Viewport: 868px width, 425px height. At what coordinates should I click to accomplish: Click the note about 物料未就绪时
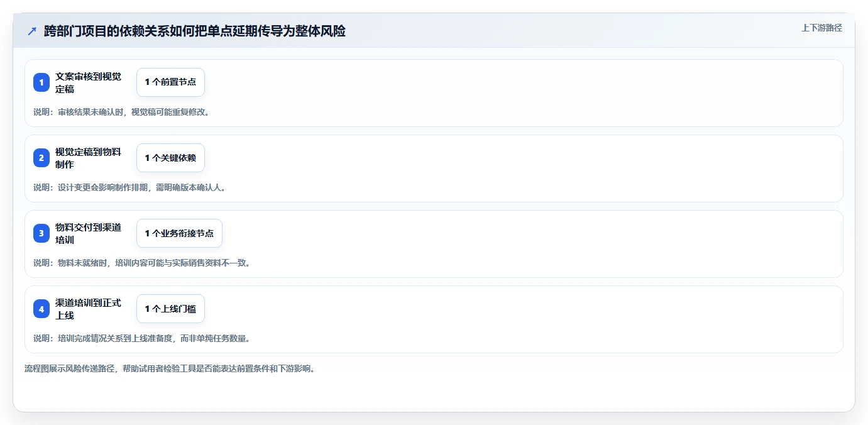point(143,263)
